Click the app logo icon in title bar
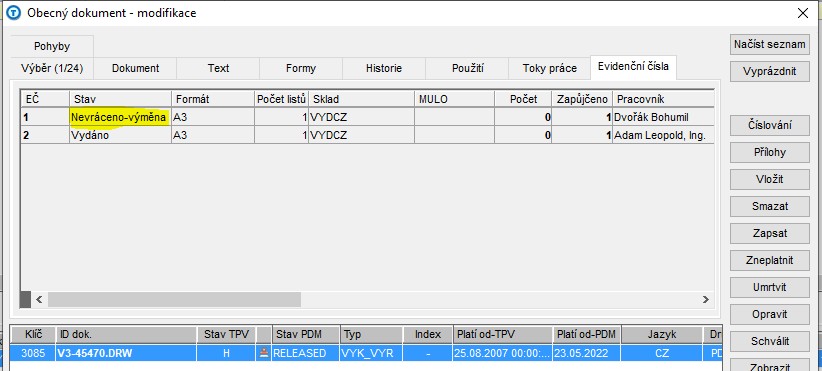The width and height of the screenshot is (822, 371). coord(14,13)
